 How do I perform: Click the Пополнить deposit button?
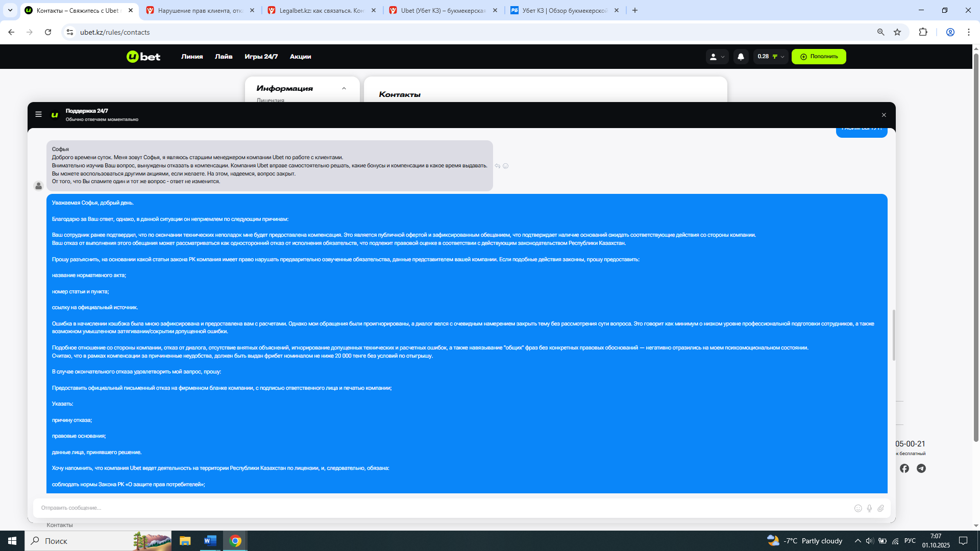click(818, 57)
